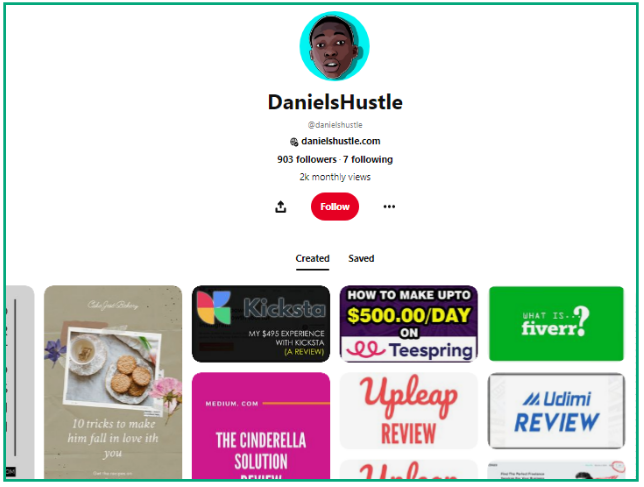Image resolution: width=644 pixels, height=487 pixels.
Task: Open the 7 following list
Action: [368, 159]
